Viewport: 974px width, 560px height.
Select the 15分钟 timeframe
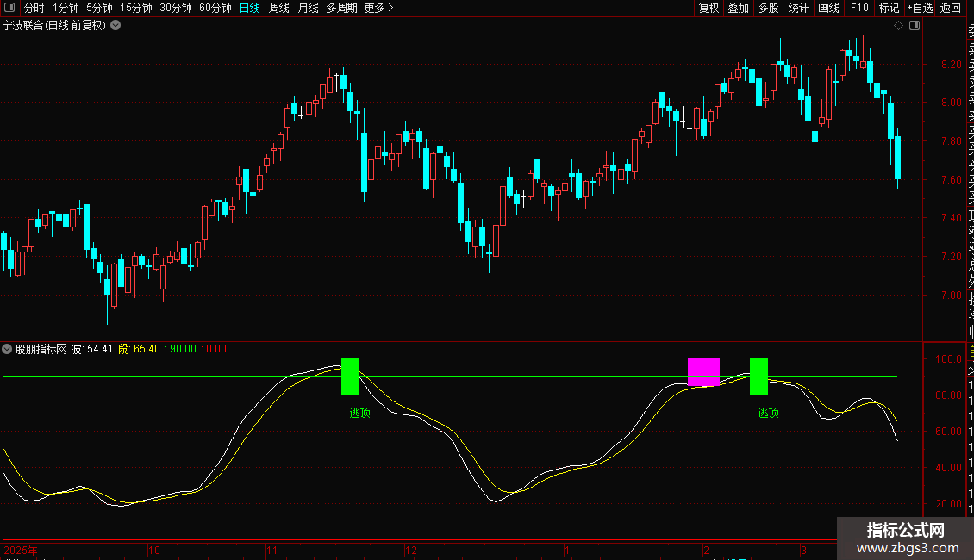pos(136,8)
